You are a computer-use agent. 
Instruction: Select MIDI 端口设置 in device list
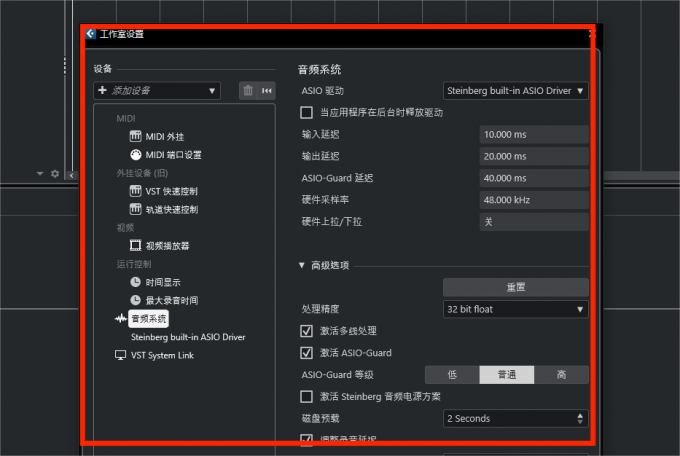tap(173, 155)
